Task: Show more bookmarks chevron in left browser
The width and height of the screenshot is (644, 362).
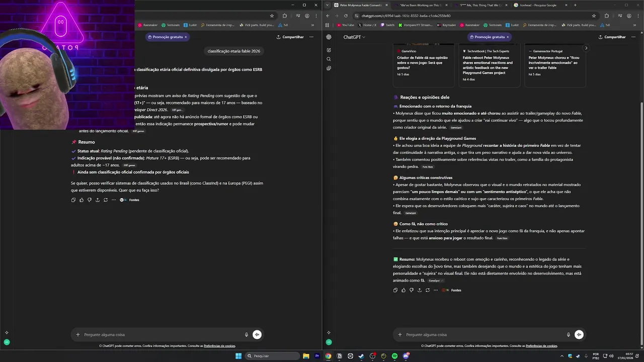Action: pos(313,25)
